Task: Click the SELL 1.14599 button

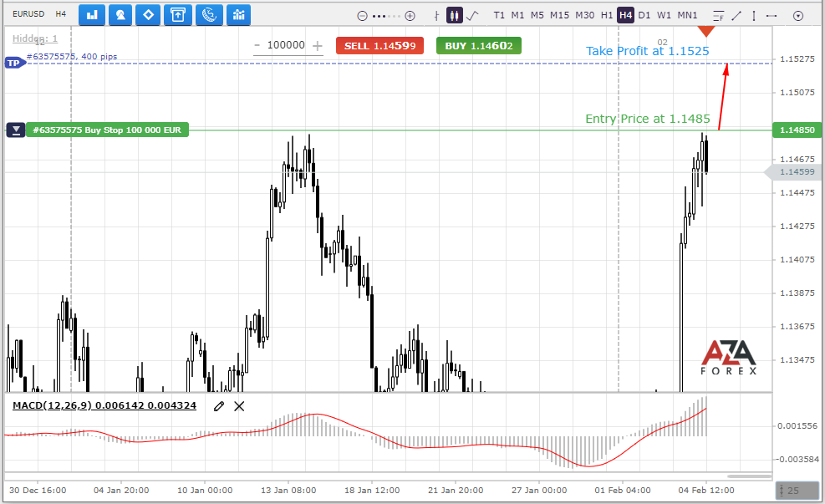Action: (379, 46)
